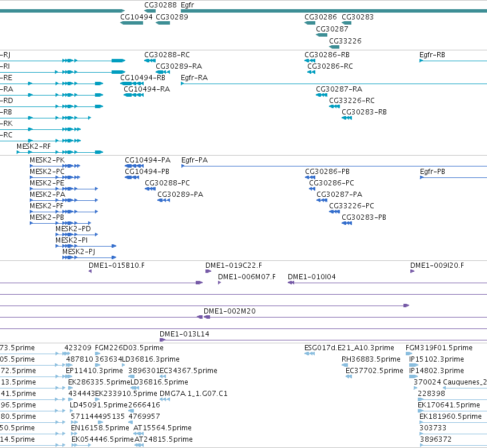Click the CG30289 gene feature label
This screenshot has height=448, width=487.
(x=172, y=17)
